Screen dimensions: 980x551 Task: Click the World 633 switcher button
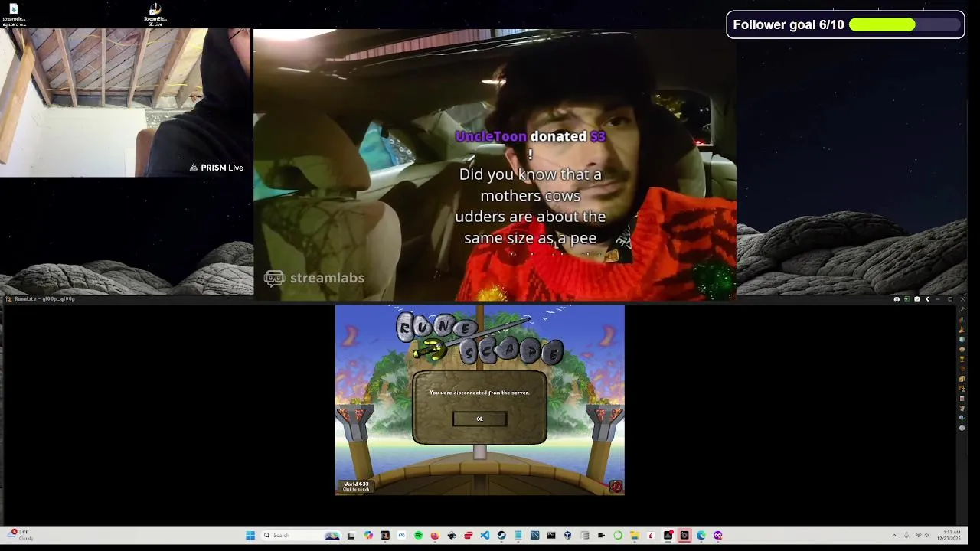(356, 486)
